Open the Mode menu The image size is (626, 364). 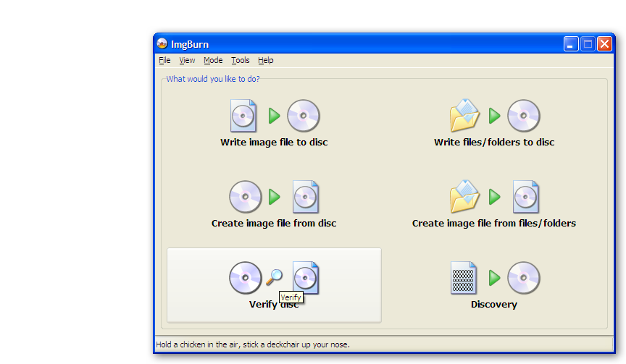tap(213, 60)
